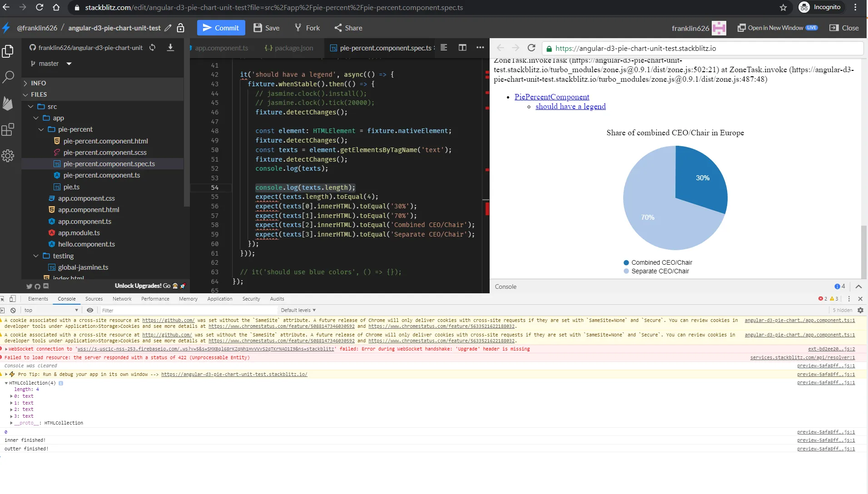Open the GitHub link icon in the sidebar footer

point(38,287)
